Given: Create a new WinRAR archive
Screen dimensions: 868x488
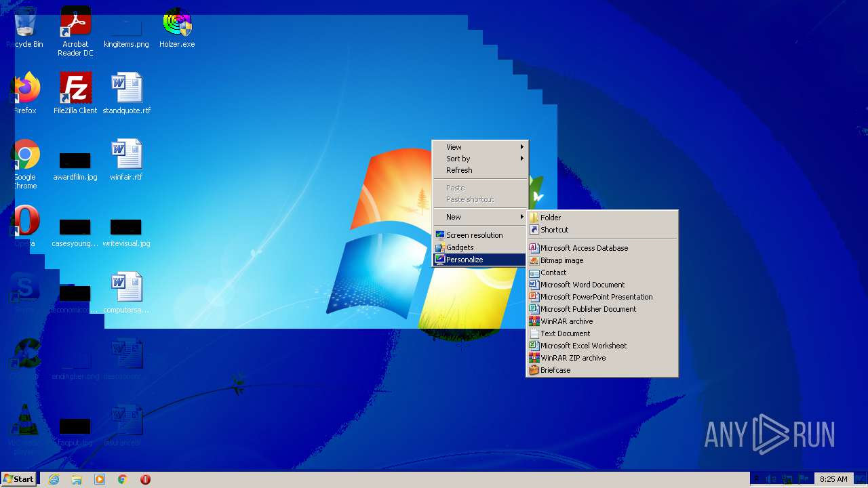Looking at the screenshot, I should [602, 321].
